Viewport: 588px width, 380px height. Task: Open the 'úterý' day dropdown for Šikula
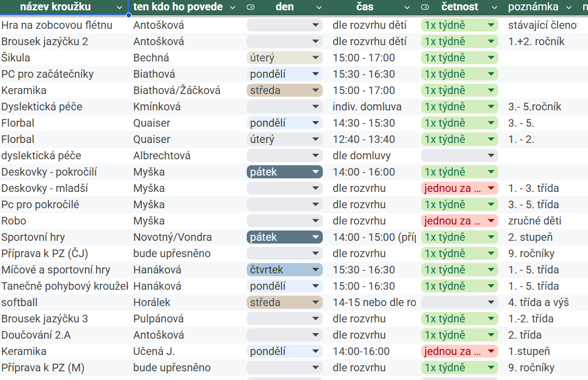tap(285, 58)
